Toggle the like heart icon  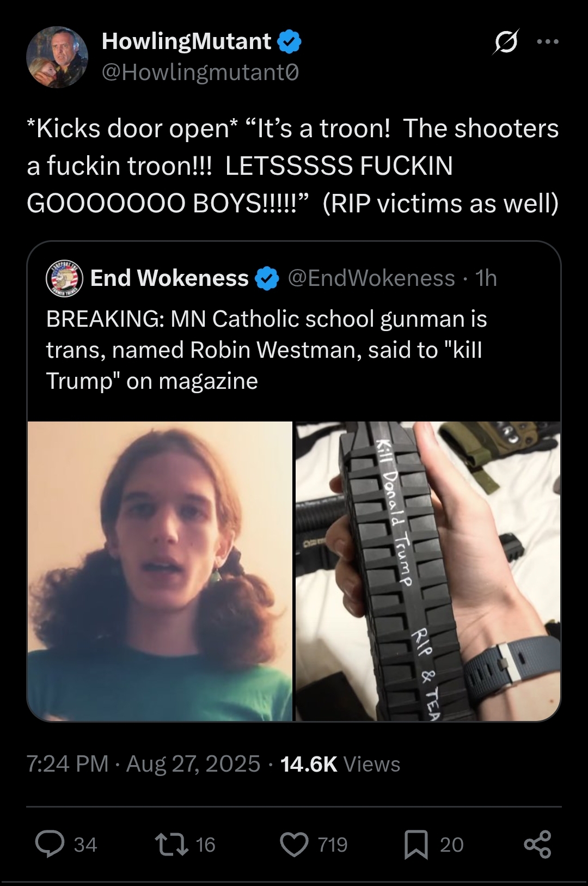pyautogui.click(x=295, y=845)
